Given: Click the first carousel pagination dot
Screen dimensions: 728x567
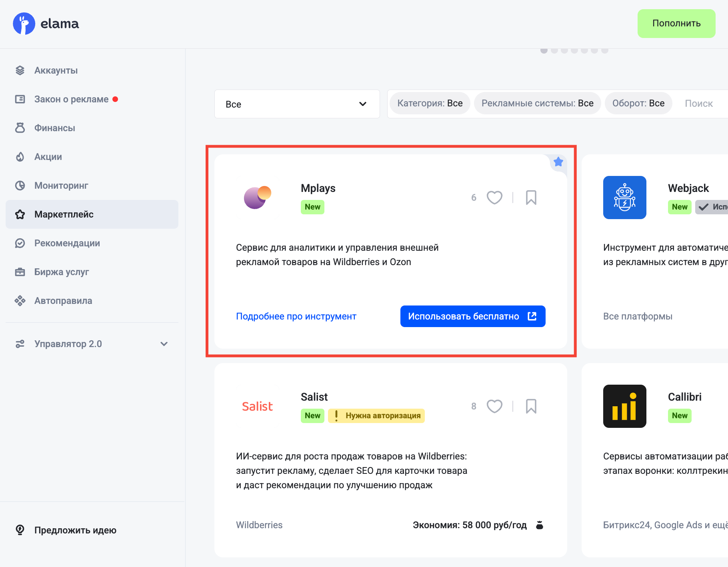Looking at the screenshot, I should [x=544, y=50].
